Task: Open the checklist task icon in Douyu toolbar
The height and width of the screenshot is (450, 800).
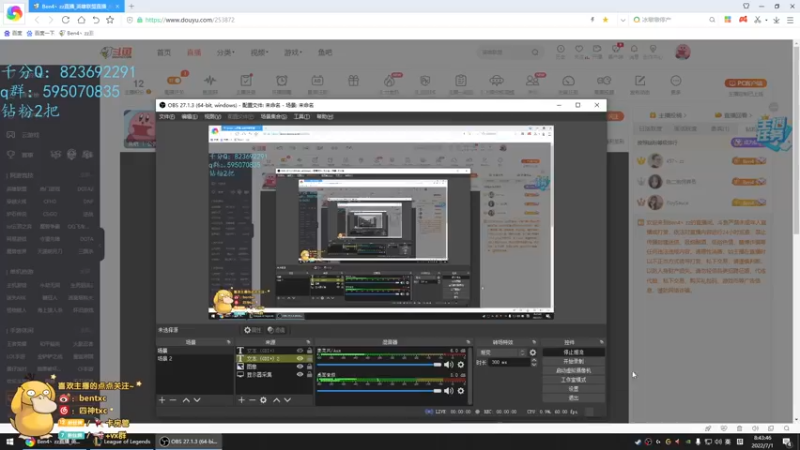Action: pos(246,81)
